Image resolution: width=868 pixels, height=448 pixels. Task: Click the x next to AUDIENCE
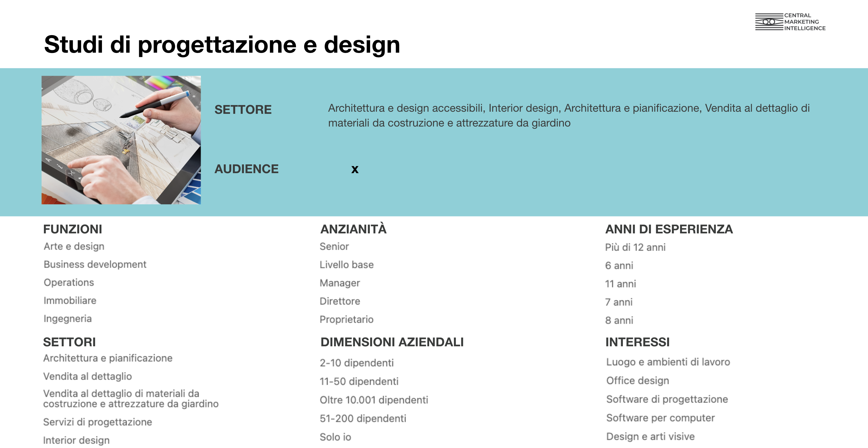tap(354, 169)
